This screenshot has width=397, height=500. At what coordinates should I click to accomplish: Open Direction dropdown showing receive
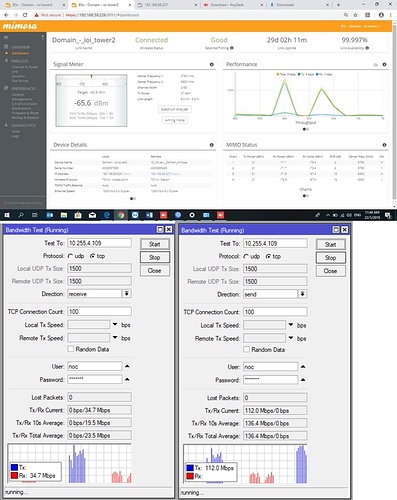coord(127,294)
